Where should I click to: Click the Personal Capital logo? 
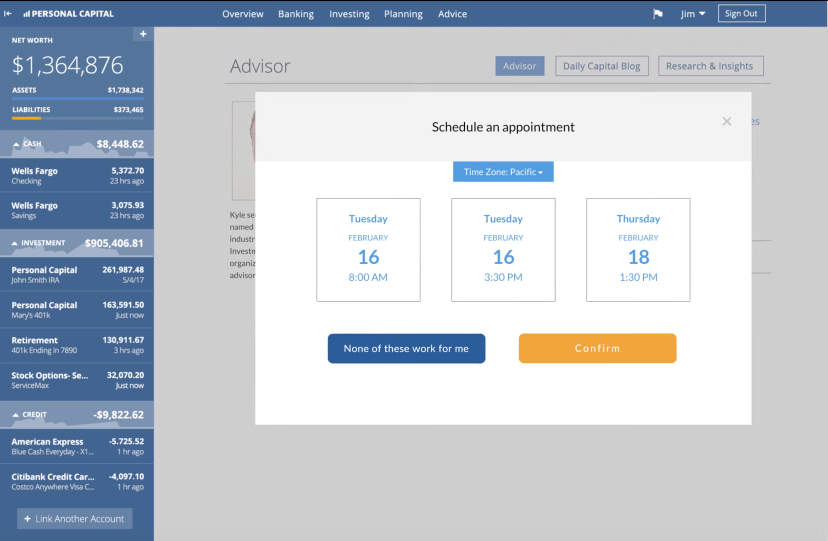69,14
